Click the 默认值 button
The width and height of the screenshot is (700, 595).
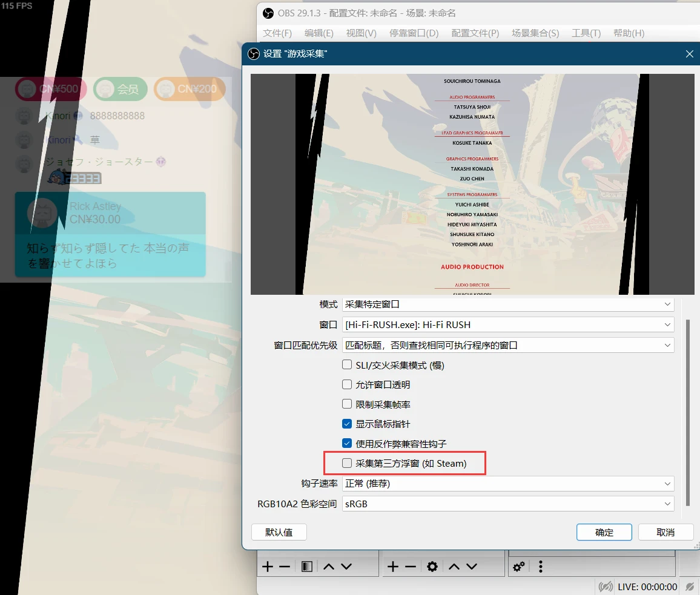(x=279, y=533)
